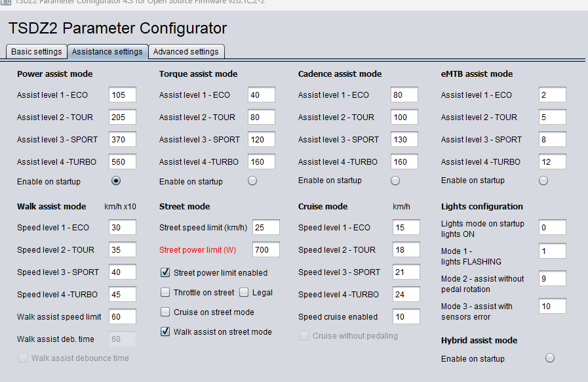Toggle Walk assist on street mode checkbox
Screen dimensions: 588x382
tap(165, 331)
